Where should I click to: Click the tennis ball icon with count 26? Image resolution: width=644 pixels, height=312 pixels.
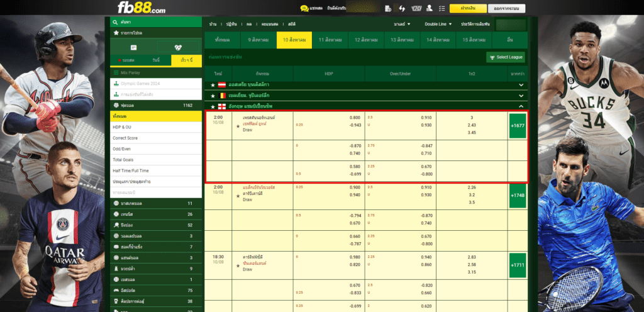(116, 214)
